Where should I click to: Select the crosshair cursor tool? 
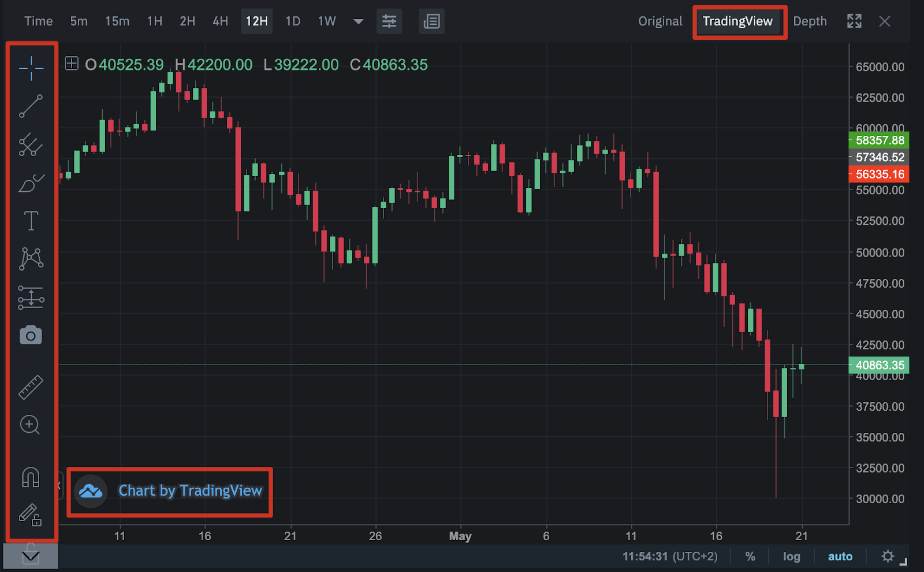tap(32, 68)
